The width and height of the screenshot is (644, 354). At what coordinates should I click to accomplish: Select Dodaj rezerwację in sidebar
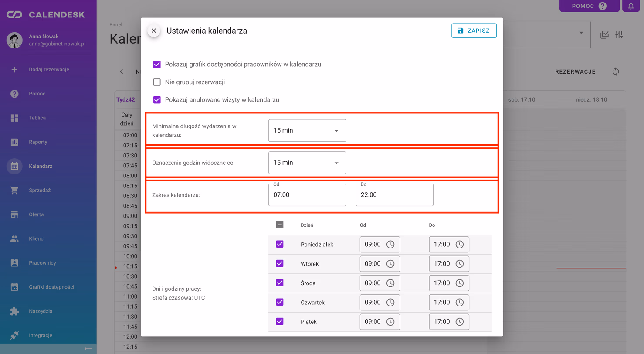tap(48, 69)
